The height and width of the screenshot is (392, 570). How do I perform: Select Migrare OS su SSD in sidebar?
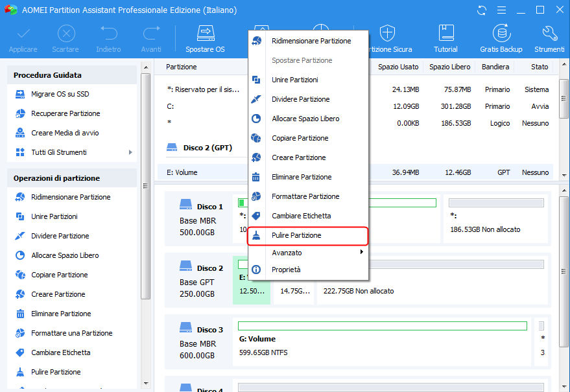point(60,94)
